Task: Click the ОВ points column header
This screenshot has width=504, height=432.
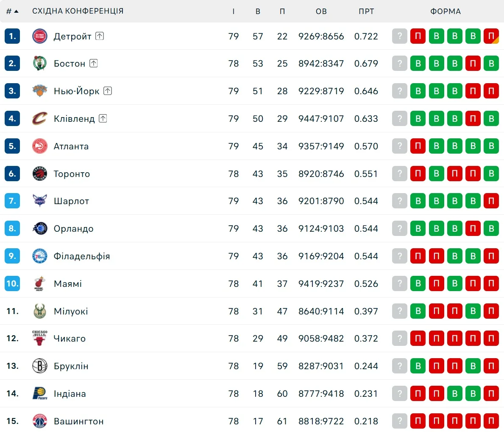Action: click(x=321, y=11)
